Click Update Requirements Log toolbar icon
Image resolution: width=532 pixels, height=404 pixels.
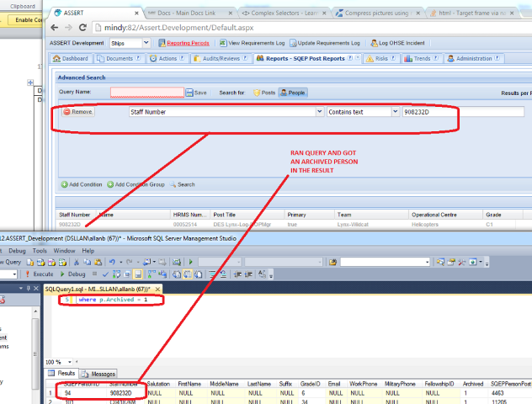(293, 42)
